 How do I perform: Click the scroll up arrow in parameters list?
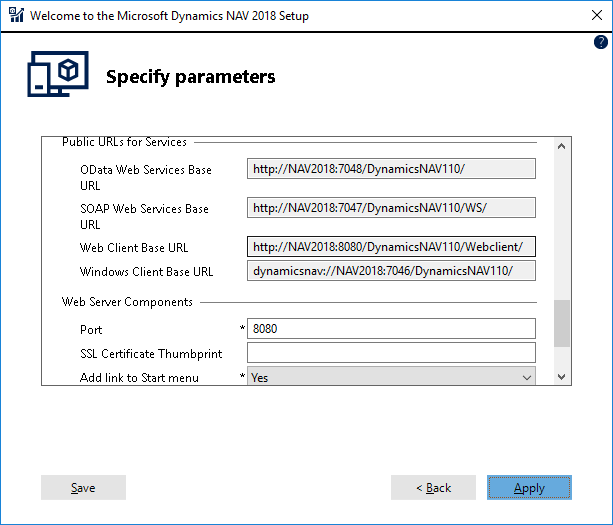(x=561, y=146)
